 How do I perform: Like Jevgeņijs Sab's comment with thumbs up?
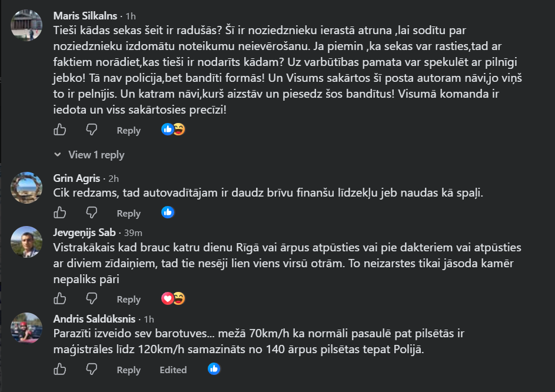click(x=60, y=298)
